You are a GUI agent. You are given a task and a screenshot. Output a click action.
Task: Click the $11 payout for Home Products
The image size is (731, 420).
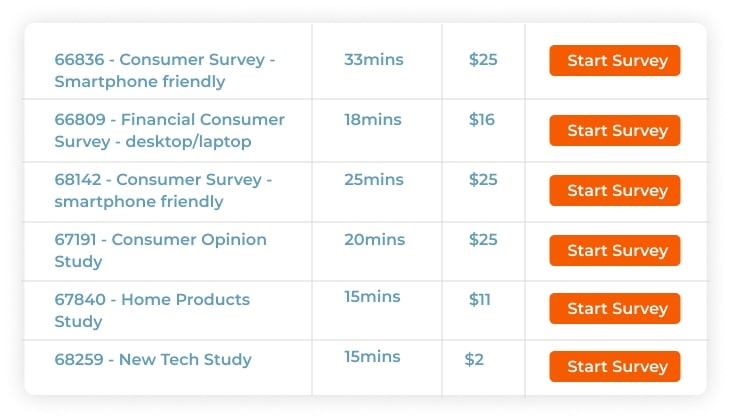click(480, 300)
